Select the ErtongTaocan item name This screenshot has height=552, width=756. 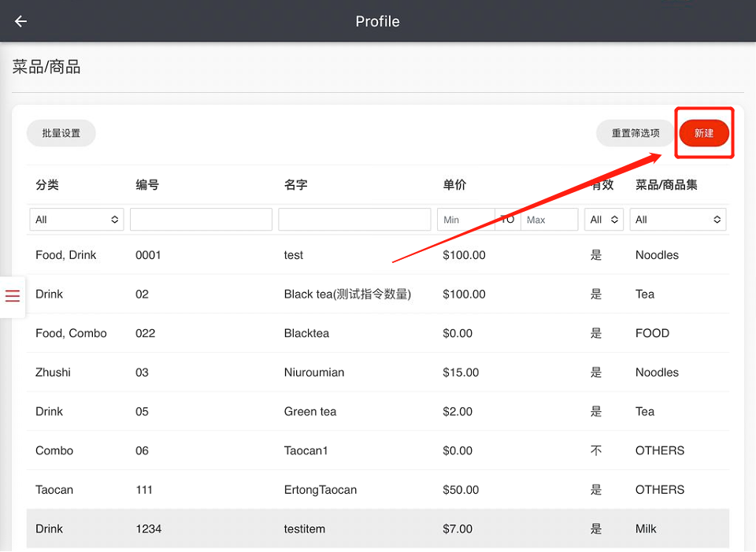tap(321, 490)
